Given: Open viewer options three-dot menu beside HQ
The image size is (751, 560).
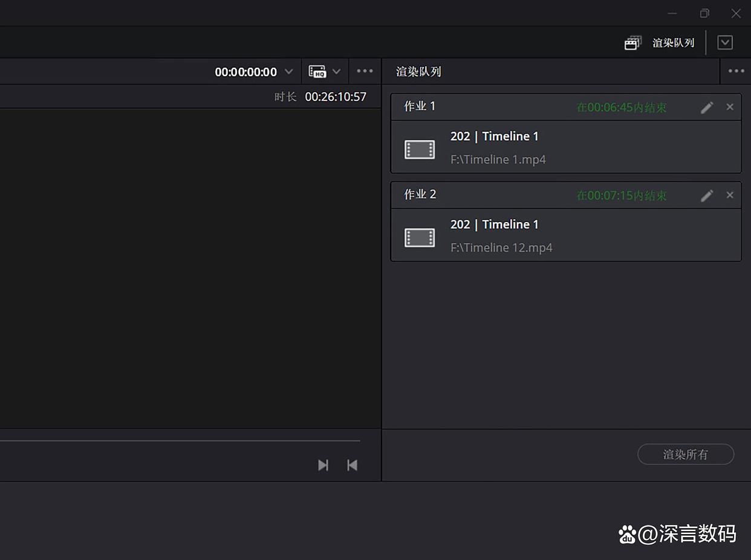Looking at the screenshot, I should pos(365,71).
